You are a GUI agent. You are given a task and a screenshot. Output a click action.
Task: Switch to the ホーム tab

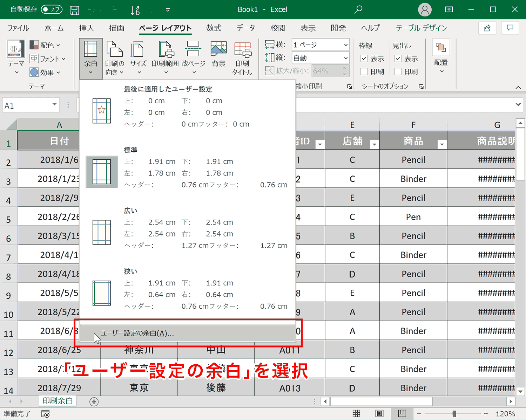pyautogui.click(x=54, y=28)
